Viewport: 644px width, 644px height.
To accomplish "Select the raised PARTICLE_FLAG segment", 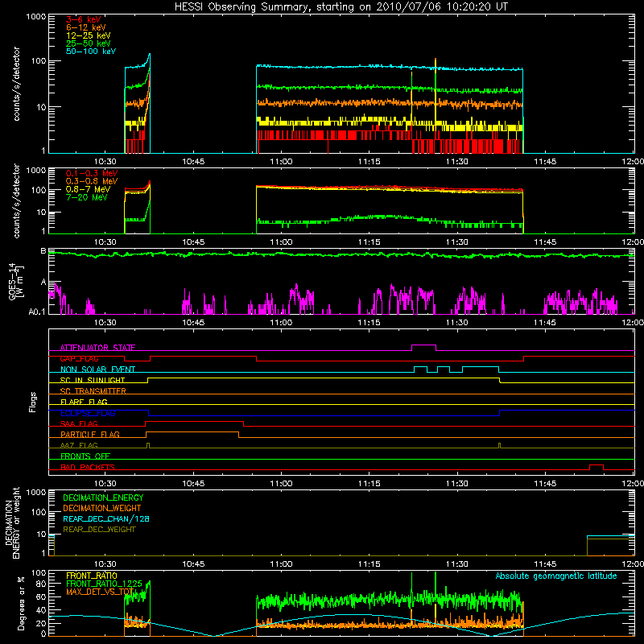I will pos(192,432).
